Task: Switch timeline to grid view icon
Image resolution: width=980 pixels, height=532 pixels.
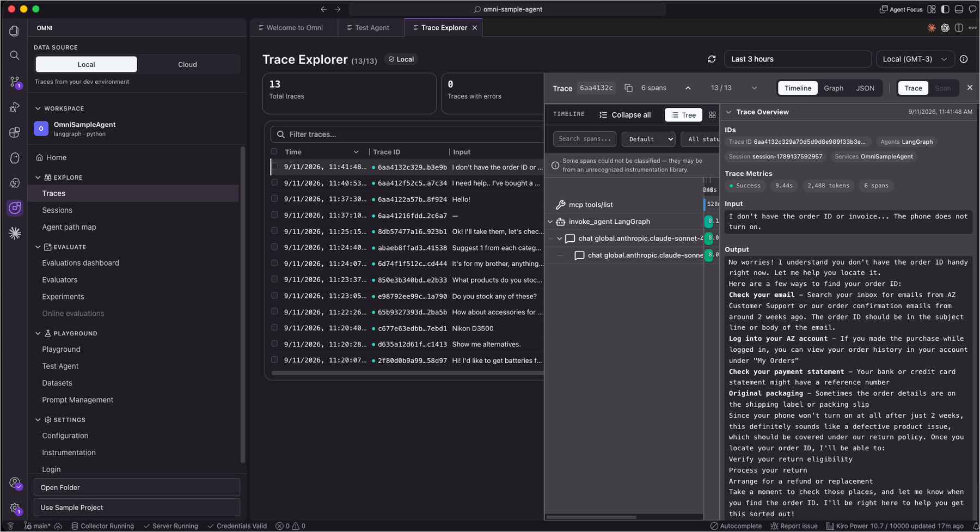Action: tap(712, 115)
